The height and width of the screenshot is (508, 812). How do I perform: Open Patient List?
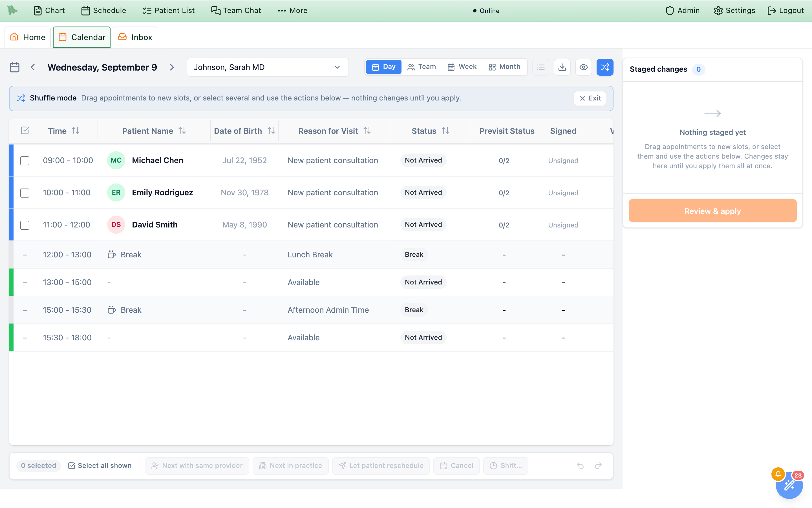[168, 10]
